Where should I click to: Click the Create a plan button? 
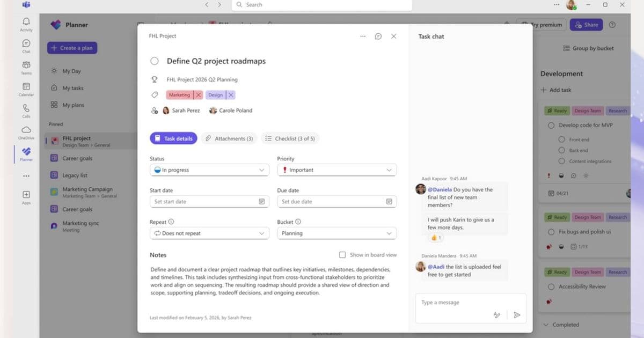click(71, 48)
